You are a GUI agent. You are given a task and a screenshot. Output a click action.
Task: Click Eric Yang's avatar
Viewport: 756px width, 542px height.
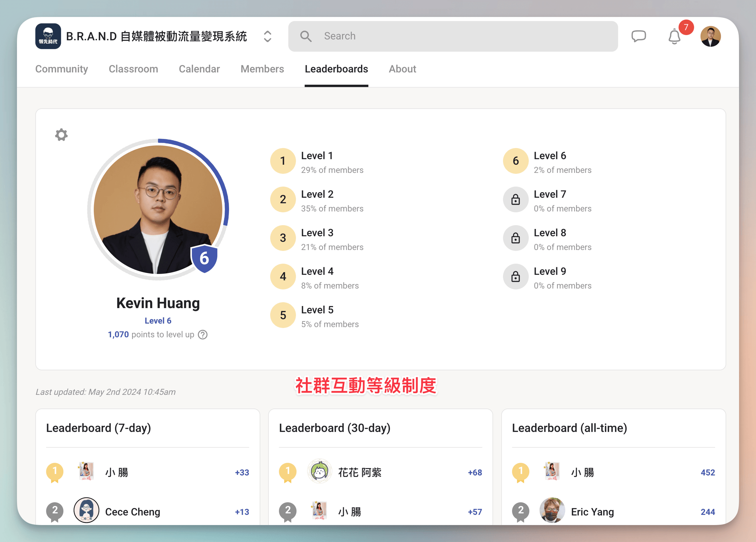552,510
